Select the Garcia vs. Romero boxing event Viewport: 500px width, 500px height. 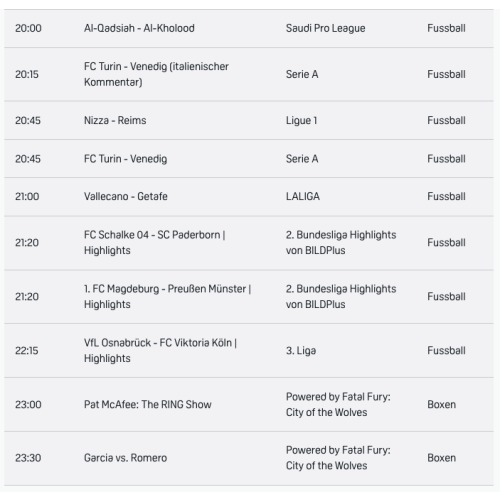point(249,458)
